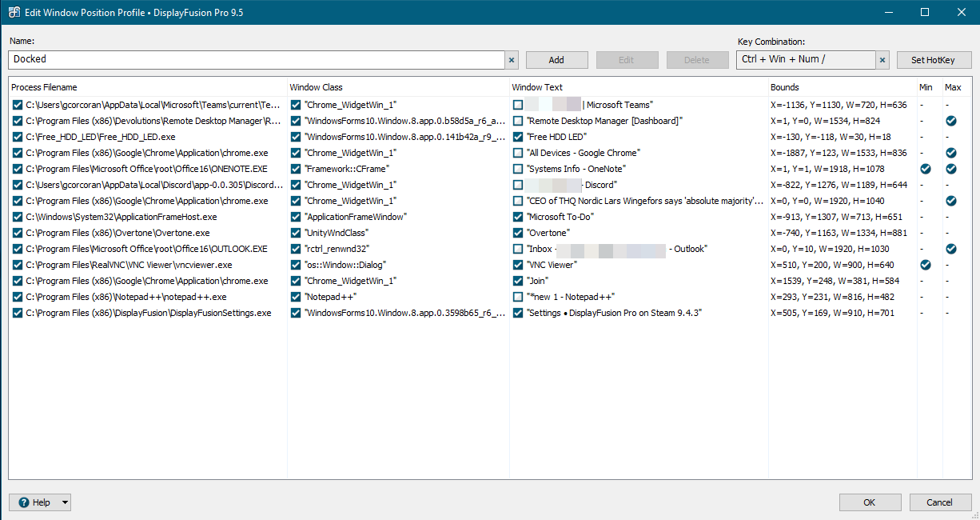Sort by the Bounds column header

tap(784, 87)
